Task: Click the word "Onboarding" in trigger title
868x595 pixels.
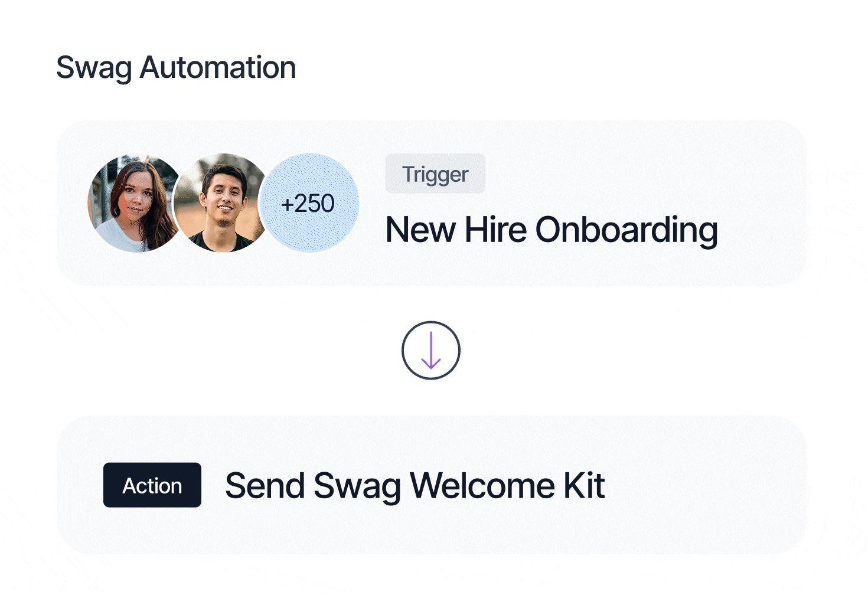Action: (626, 229)
